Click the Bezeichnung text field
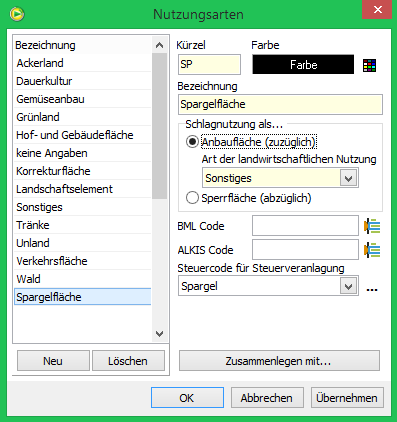The width and height of the screenshot is (397, 422). 280,104
